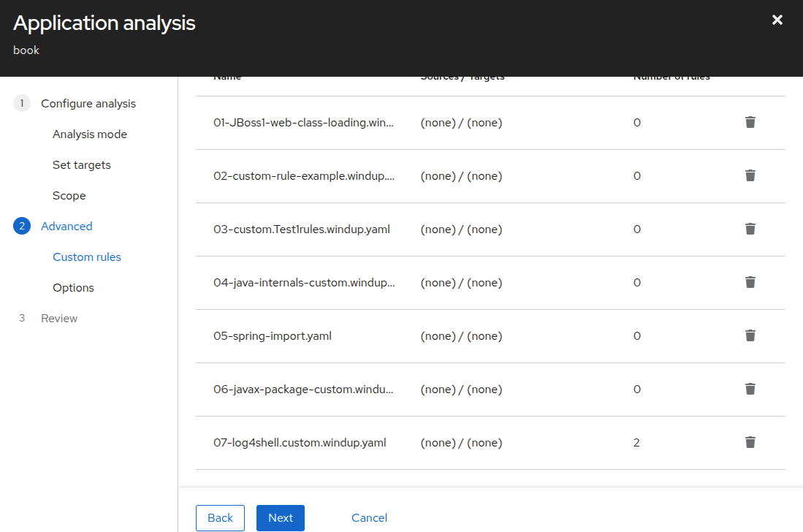Delete the 02-custom-rule-example rule file
Viewport: 803px width, 532px height.
click(x=750, y=175)
